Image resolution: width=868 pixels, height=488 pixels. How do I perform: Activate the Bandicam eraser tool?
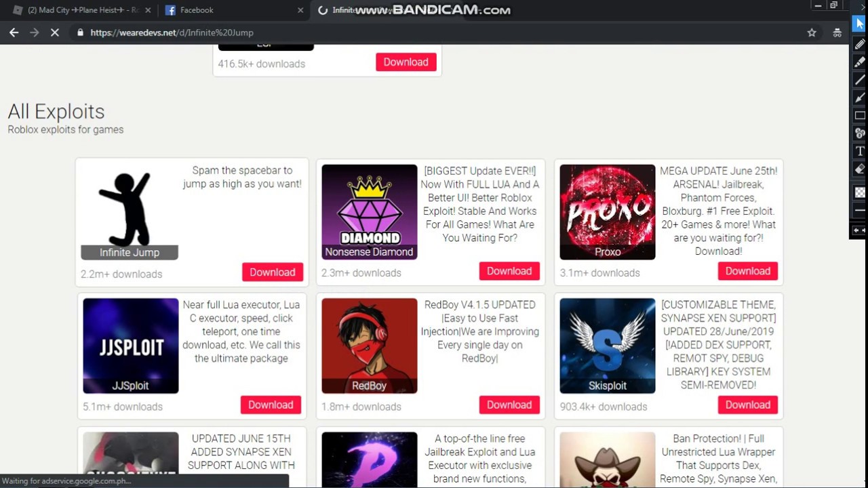tap(860, 169)
